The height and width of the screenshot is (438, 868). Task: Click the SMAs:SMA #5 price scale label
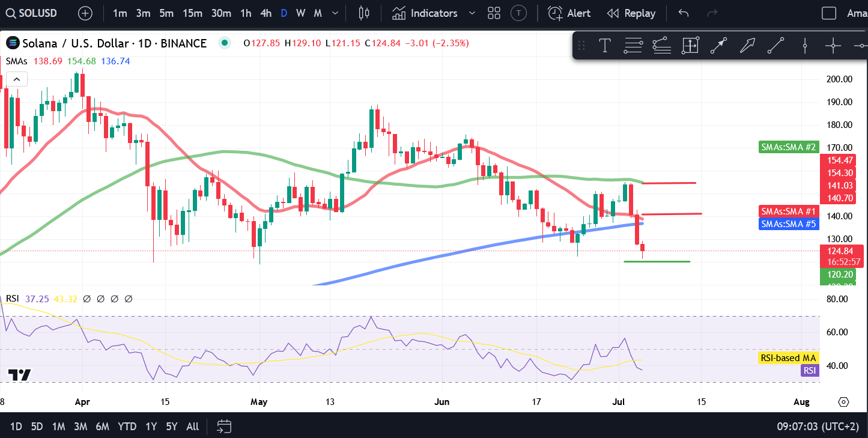(788, 224)
